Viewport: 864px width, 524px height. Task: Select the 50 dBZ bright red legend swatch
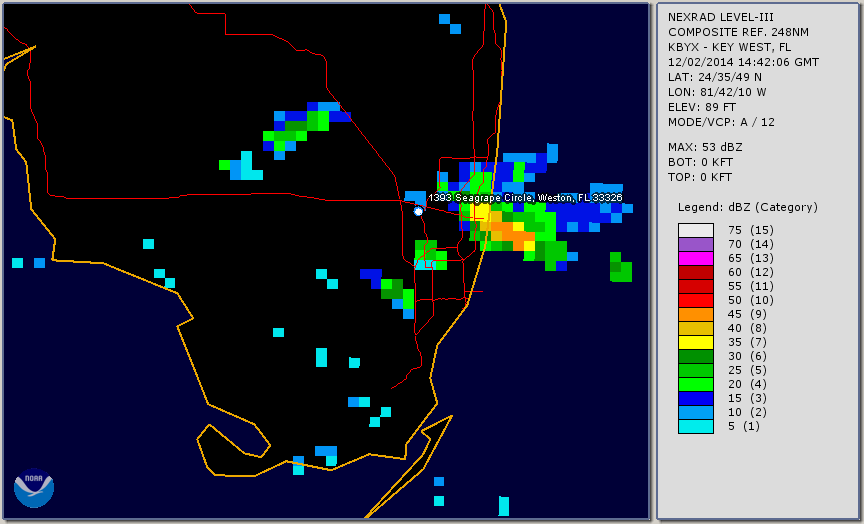tap(695, 300)
